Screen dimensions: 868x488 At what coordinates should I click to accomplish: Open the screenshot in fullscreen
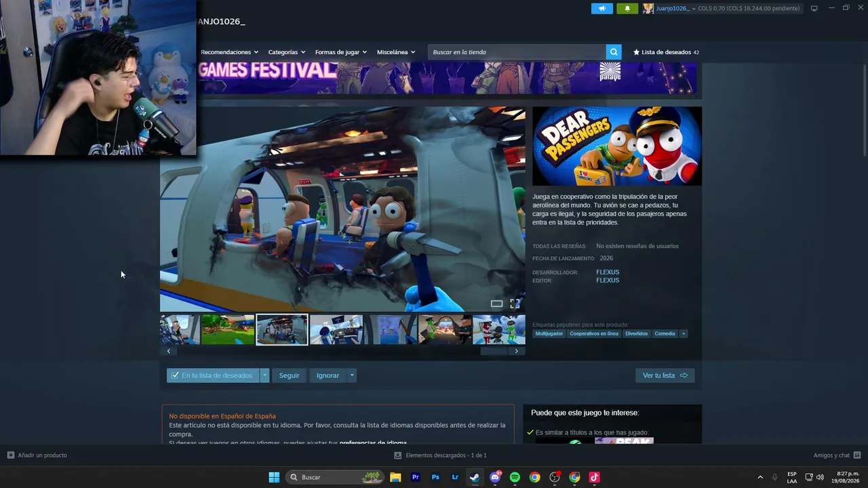515,304
